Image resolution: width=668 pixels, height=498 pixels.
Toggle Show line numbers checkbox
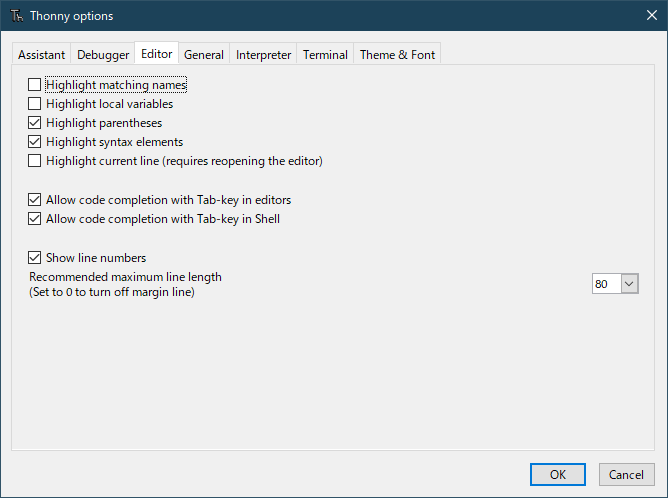coord(35,258)
